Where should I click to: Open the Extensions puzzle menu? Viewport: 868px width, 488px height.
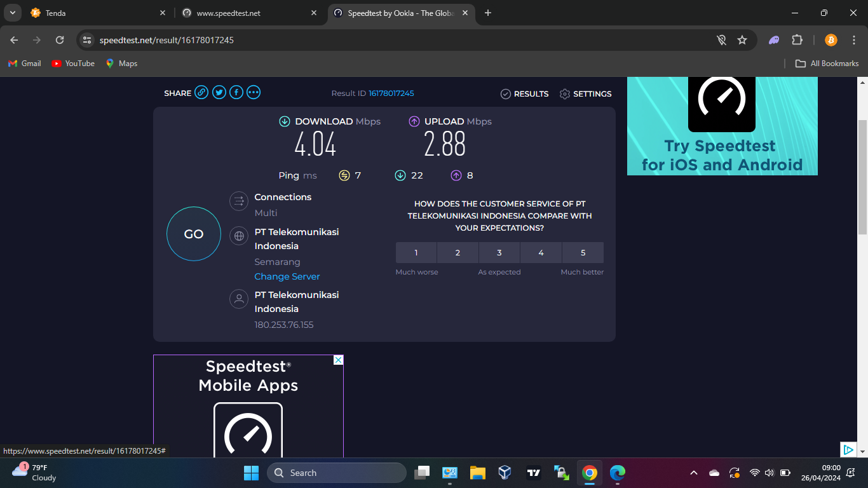[x=797, y=40]
